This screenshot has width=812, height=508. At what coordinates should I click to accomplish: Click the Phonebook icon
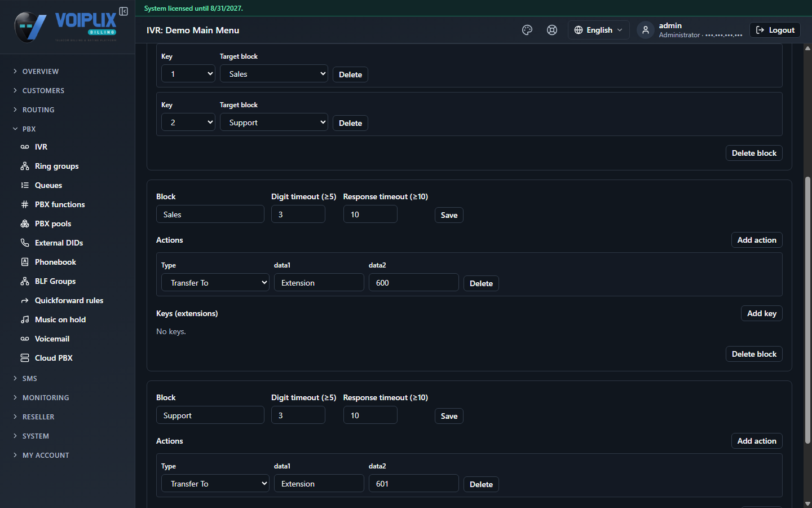[25, 262]
